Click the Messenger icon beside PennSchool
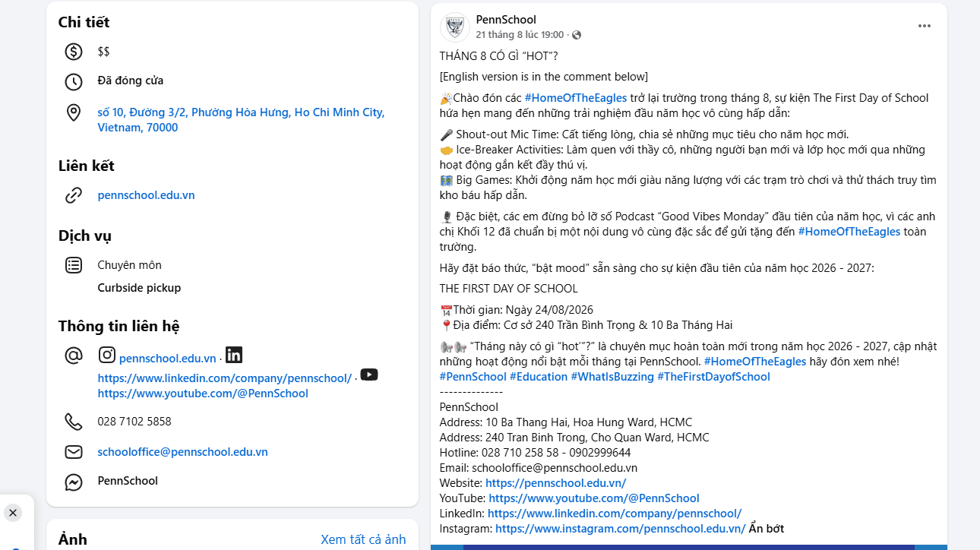Viewport: 980px width, 550px height. pyautogui.click(x=74, y=482)
